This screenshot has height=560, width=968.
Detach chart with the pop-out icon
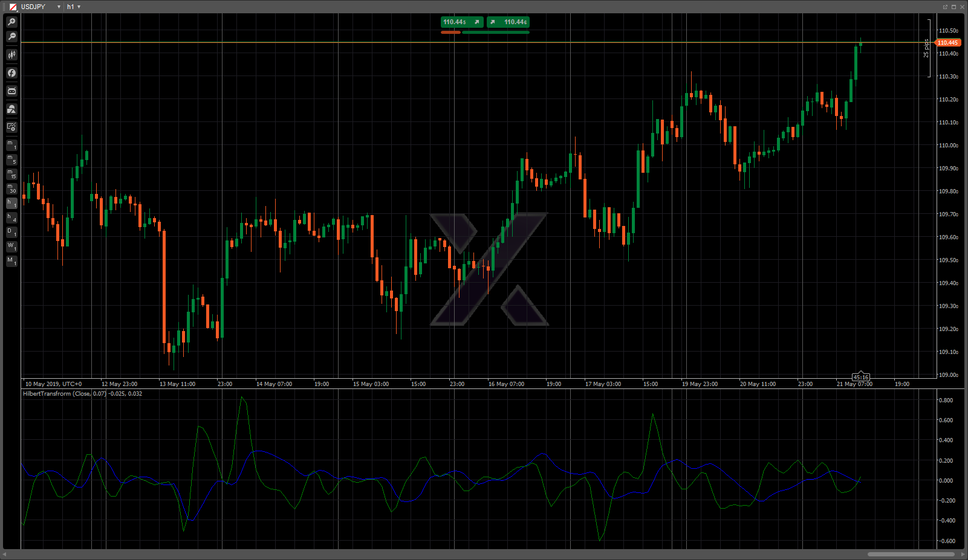pyautogui.click(x=945, y=7)
